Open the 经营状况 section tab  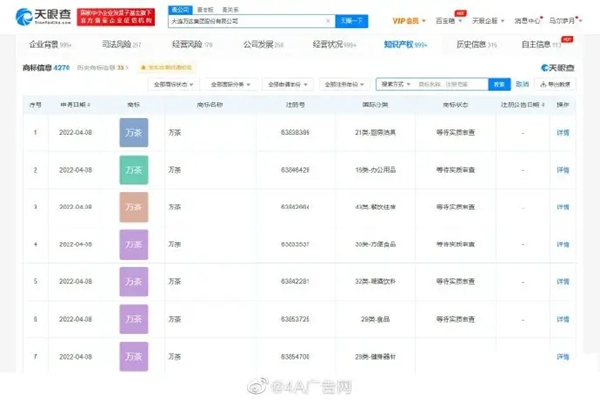pyautogui.click(x=334, y=44)
